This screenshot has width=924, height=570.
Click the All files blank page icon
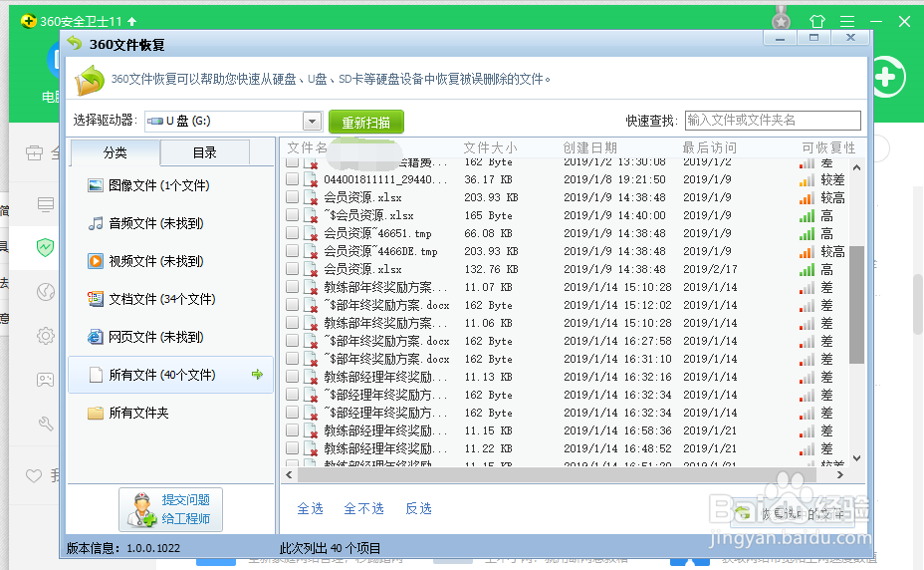pyautogui.click(x=96, y=374)
